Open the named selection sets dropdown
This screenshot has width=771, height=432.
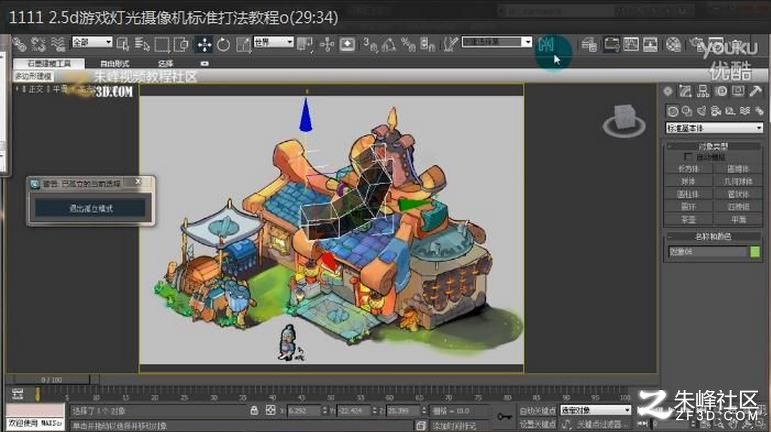click(497, 42)
